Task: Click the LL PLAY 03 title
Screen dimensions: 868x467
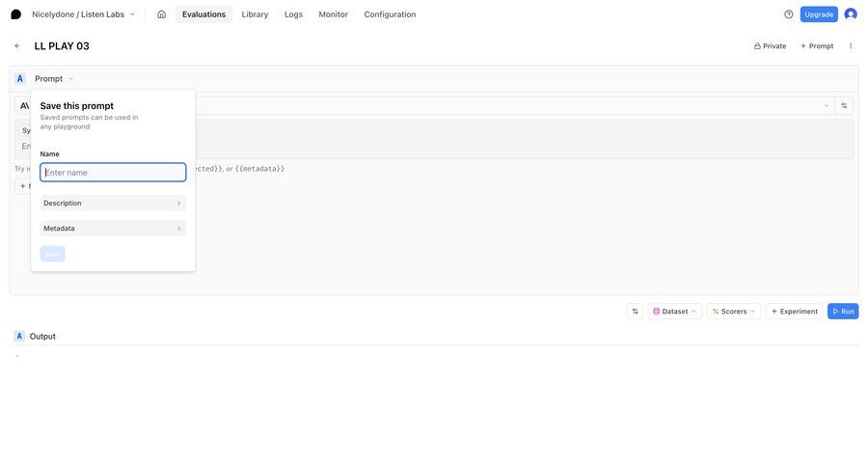Action: [x=62, y=46]
